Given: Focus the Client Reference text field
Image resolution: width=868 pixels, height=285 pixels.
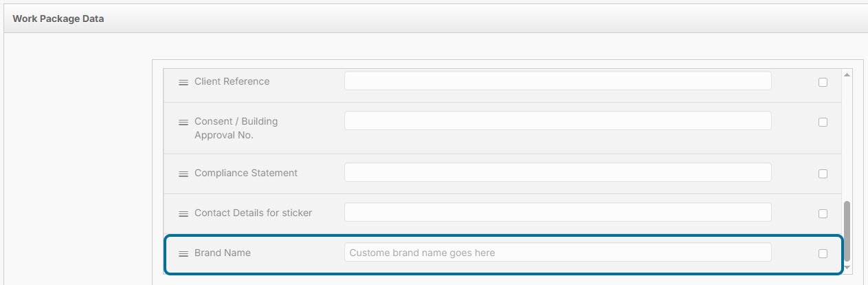Looking at the screenshot, I should 557,81.
